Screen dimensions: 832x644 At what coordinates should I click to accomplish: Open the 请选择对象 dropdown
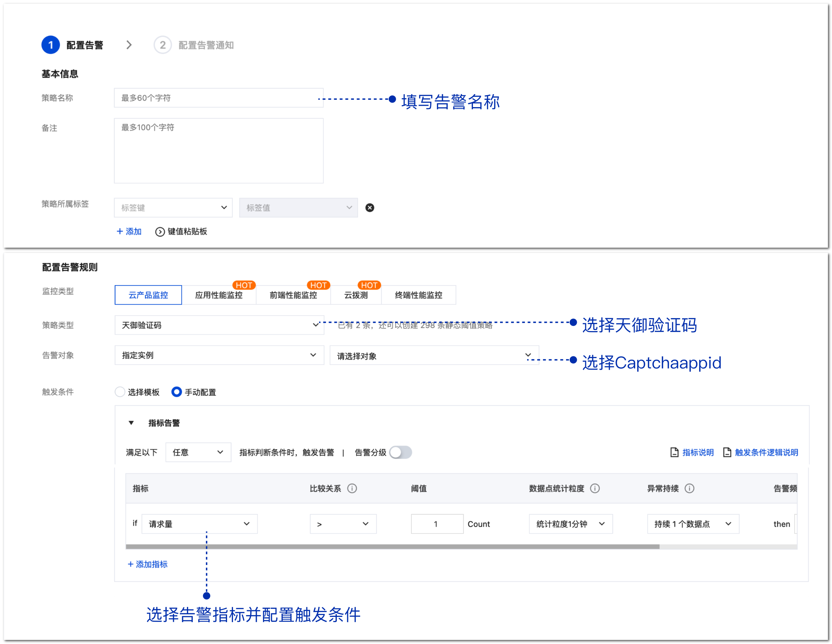[x=434, y=355]
